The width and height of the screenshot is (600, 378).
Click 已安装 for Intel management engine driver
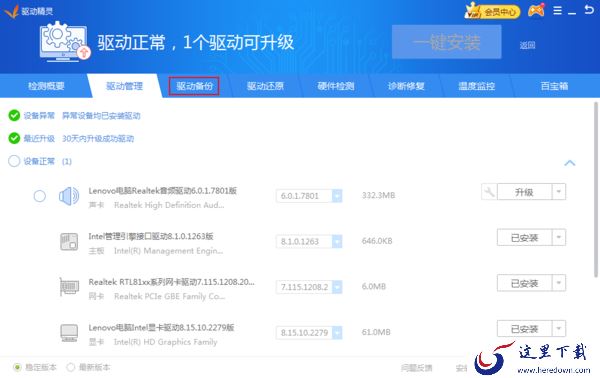pos(524,237)
